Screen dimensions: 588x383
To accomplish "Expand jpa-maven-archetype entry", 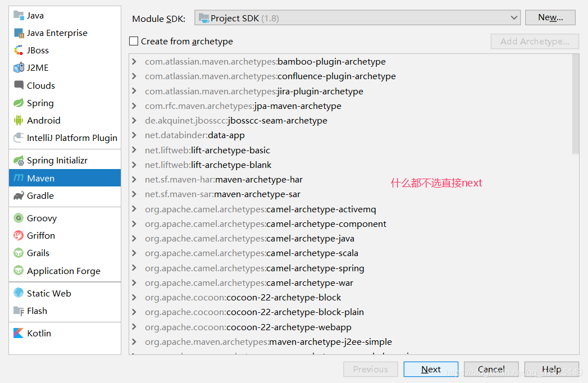I will 134,106.
